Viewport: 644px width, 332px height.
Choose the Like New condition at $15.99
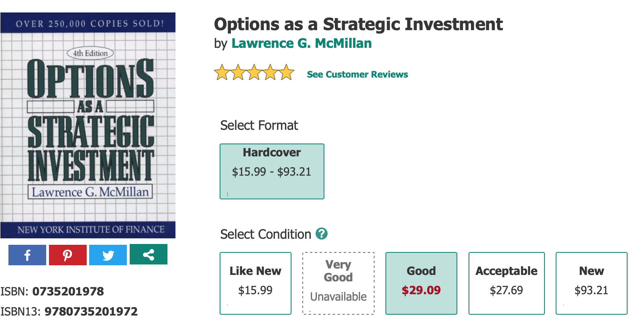click(x=255, y=283)
